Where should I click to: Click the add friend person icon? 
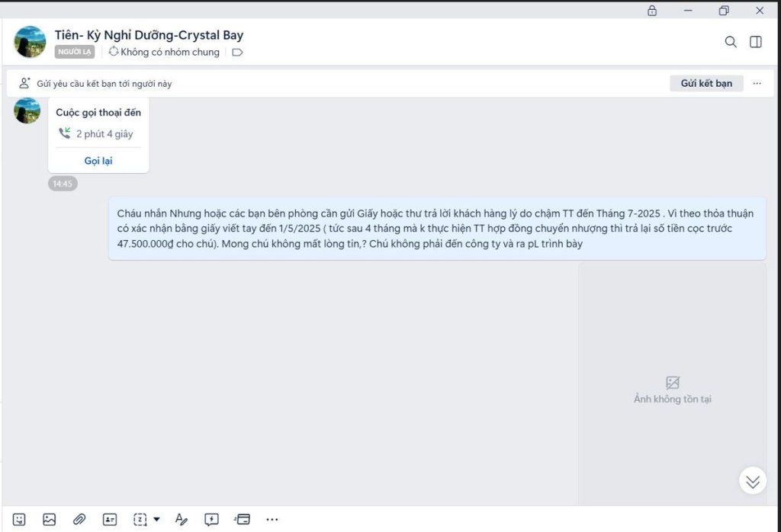pyautogui.click(x=24, y=83)
